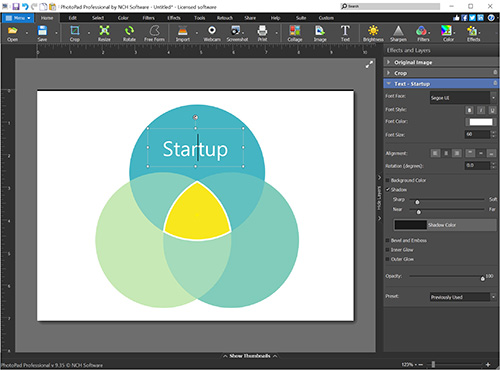
Task: Set horizontal alignment to left
Action: [x=435, y=153]
